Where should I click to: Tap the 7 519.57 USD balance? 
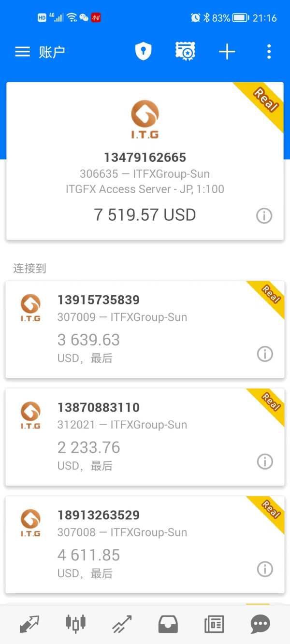pos(145,215)
